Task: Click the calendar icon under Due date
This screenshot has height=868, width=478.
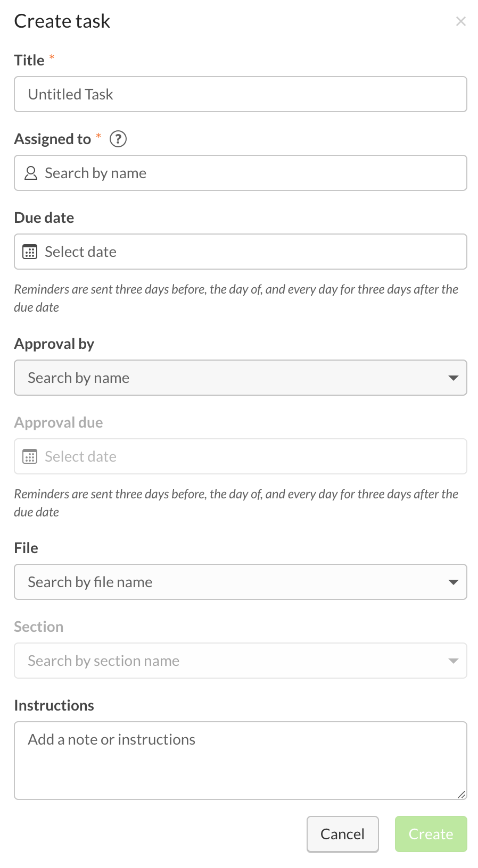Action: (30, 252)
